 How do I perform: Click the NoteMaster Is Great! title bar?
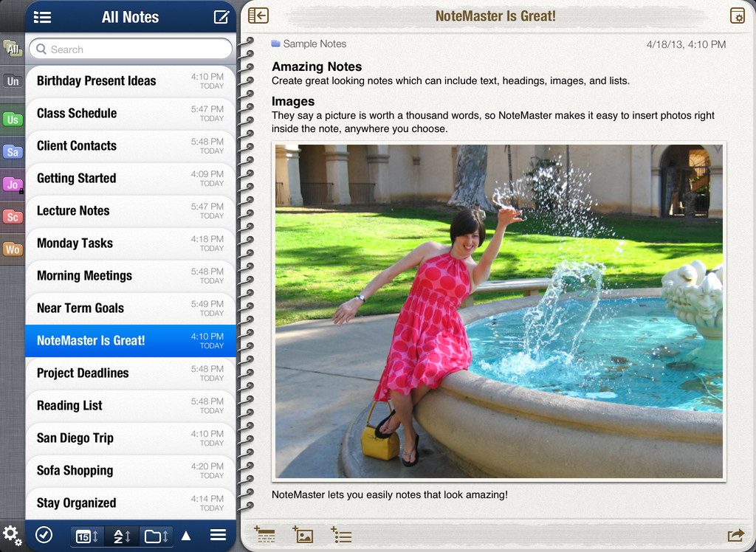[x=495, y=16]
